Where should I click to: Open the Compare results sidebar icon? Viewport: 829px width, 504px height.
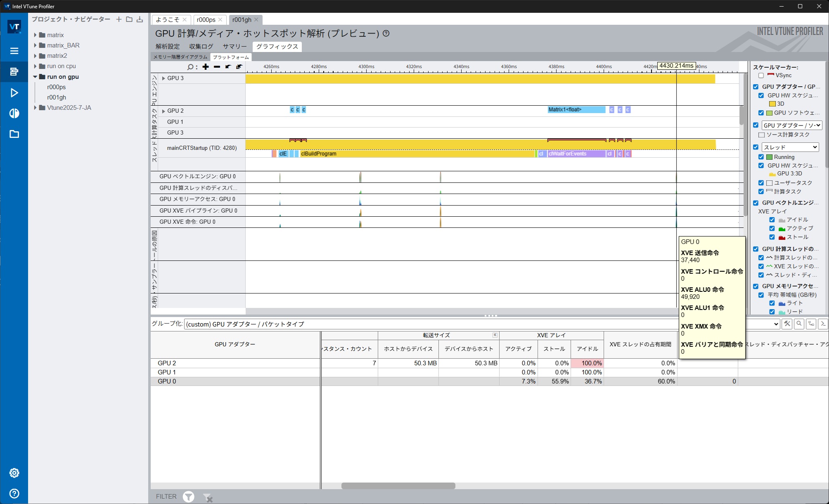pos(14,113)
